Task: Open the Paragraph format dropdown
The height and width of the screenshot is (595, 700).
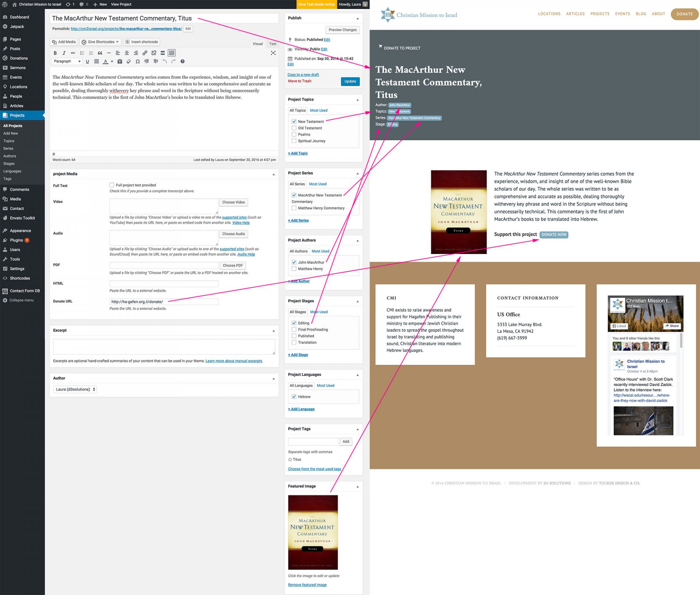Action: (67, 62)
